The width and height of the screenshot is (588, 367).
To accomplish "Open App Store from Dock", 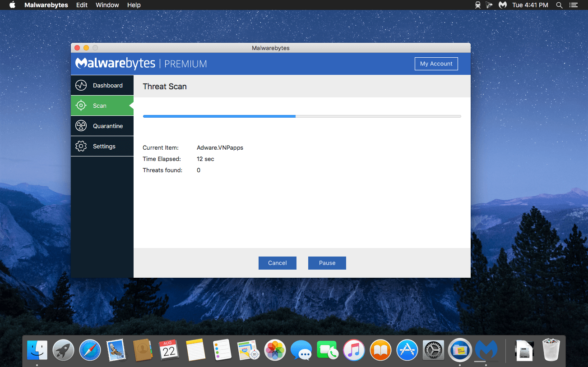I will coord(407,350).
